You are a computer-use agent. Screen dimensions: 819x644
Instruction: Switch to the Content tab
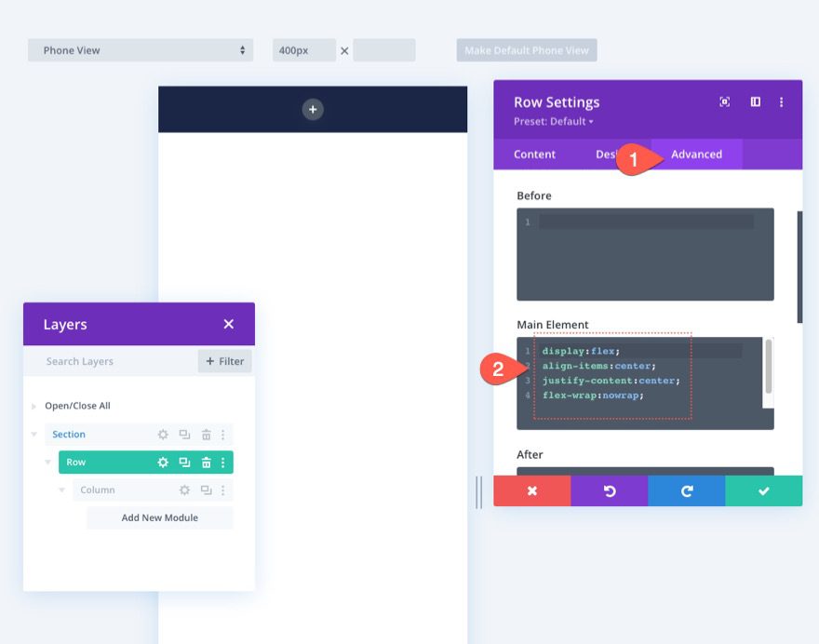pyautogui.click(x=537, y=154)
